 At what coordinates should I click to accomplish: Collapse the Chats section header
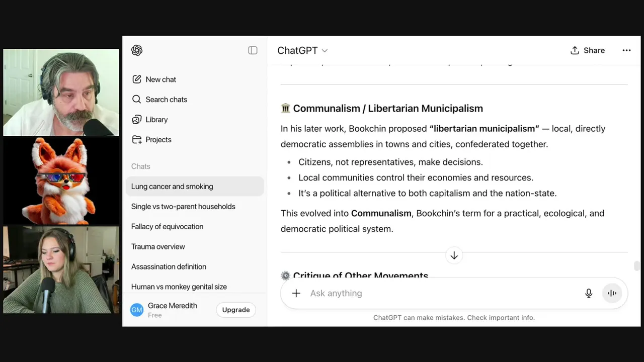pos(141,166)
